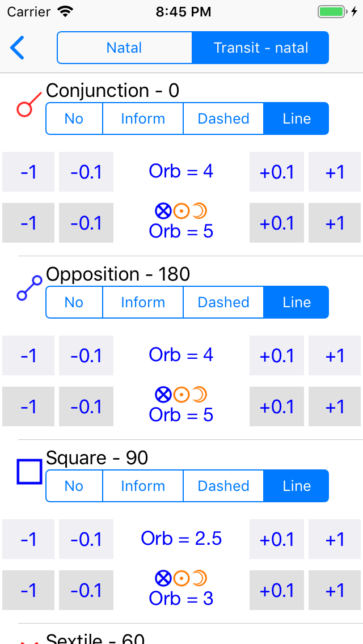Tap the blue Square aspect symbol

[29, 472]
